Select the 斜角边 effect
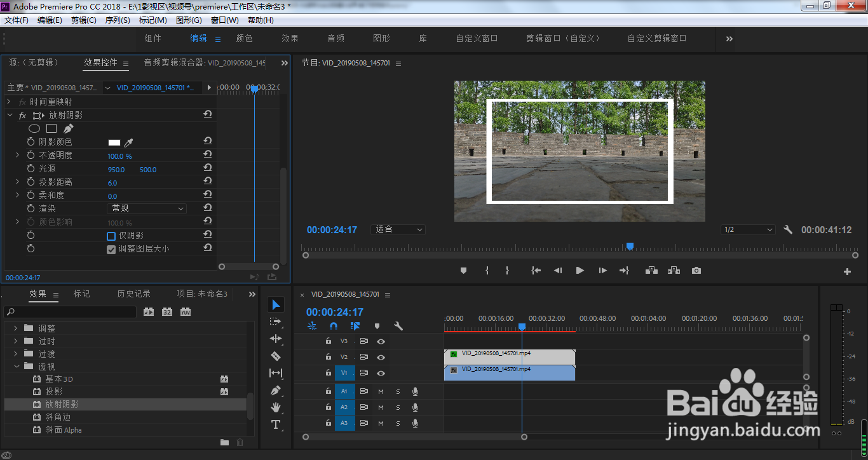Screen dimensions: 868x460 (x=58, y=417)
